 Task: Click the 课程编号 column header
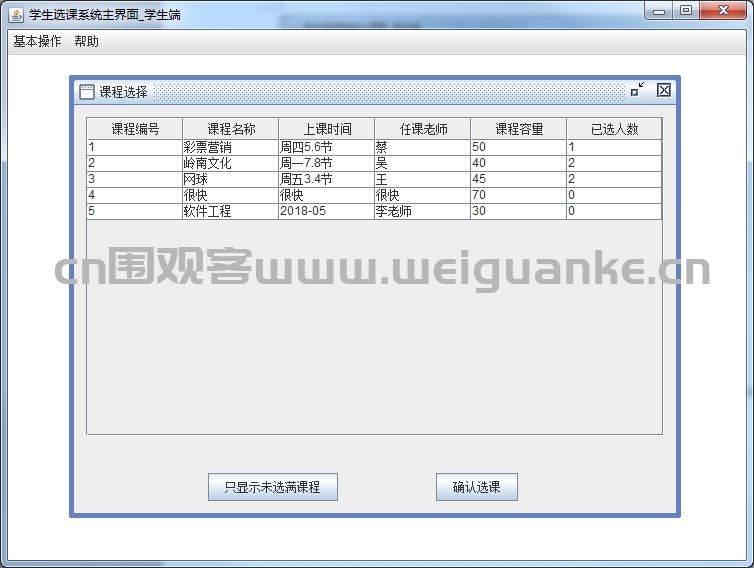point(135,129)
